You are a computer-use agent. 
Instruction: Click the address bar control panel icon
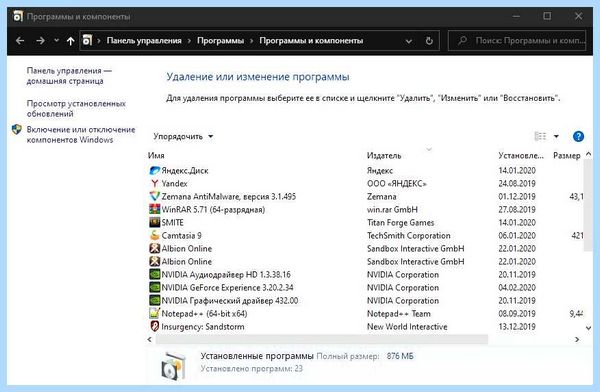[88, 40]
